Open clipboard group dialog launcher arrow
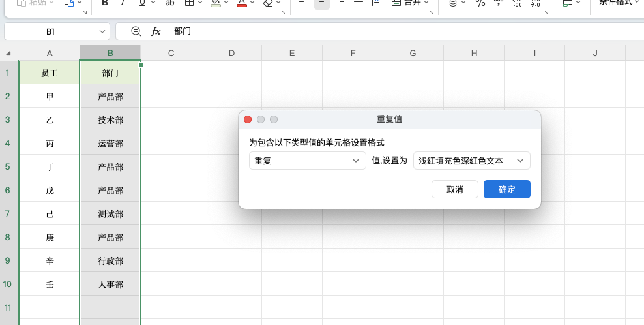644x325 pixels. 85,13
